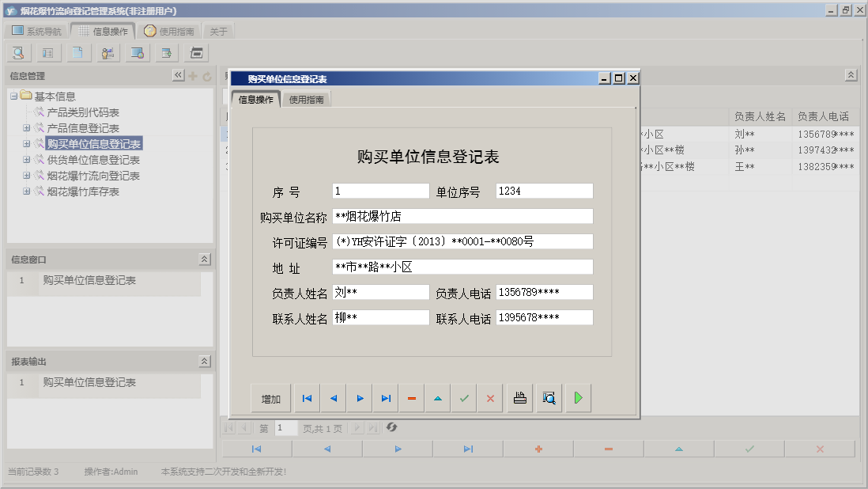Click the print icon in the dialog toolbar
Screen dimensions: 868x489
click(x=519, y=398)
